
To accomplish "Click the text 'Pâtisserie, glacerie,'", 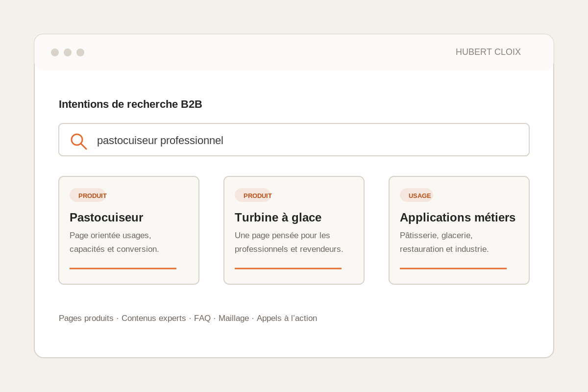I will coord(436,235).
